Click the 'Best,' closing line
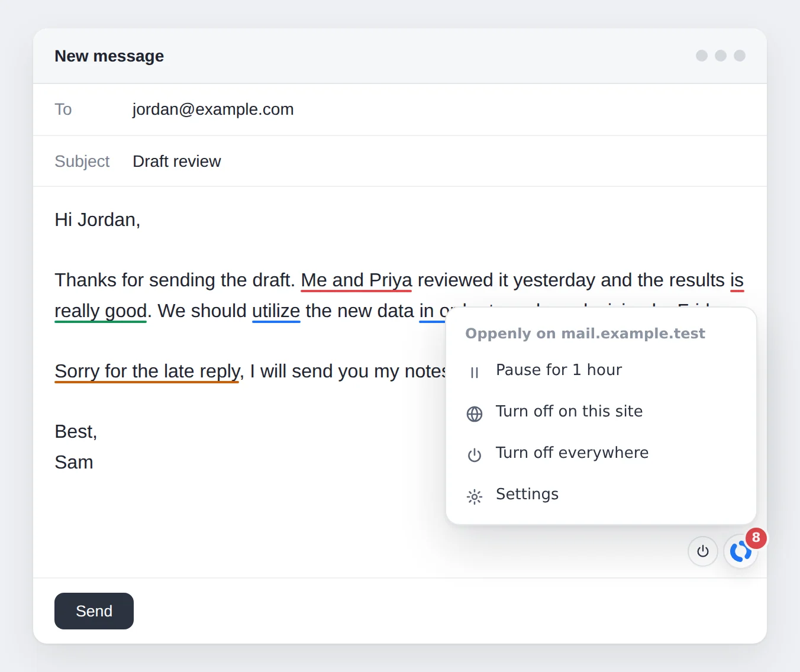Image resolution: width=800 pixels, height=672 pixels. (76, 431)
